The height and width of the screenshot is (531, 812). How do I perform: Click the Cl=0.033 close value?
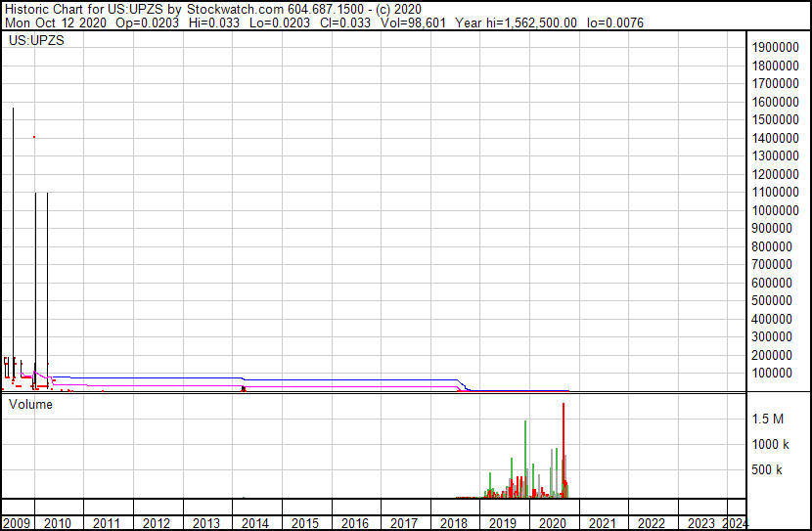pyautogui.click(x=345, y=22)
